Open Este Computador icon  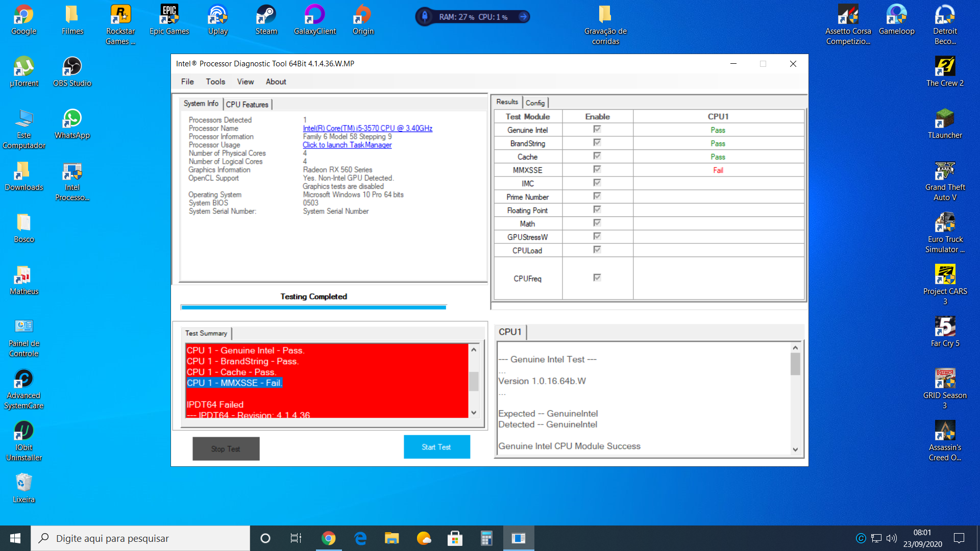(23, 130)
